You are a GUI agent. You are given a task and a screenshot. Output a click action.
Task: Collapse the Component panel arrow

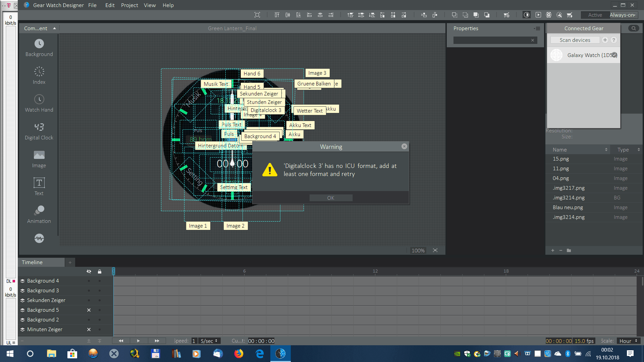pyautogui.click(x=54, y=28)
